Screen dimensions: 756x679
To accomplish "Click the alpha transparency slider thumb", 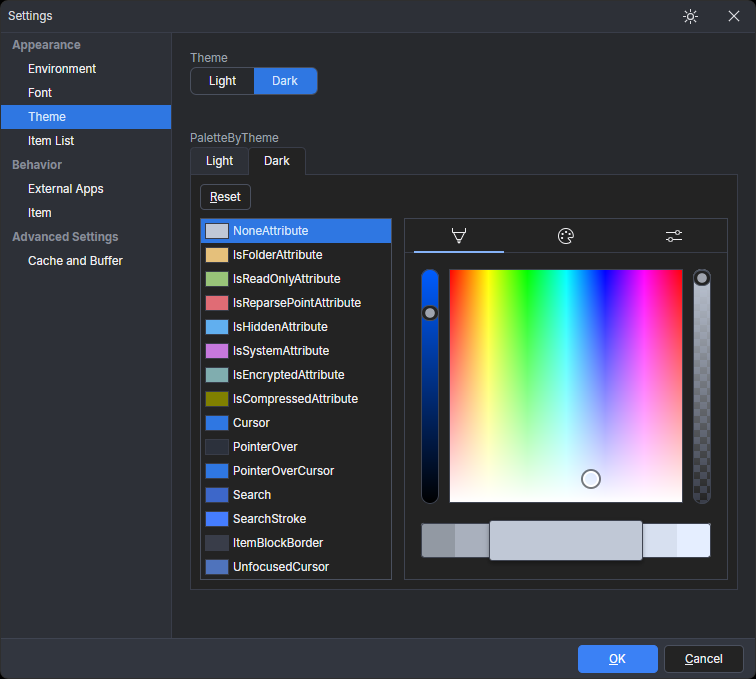I will point(702,278).
